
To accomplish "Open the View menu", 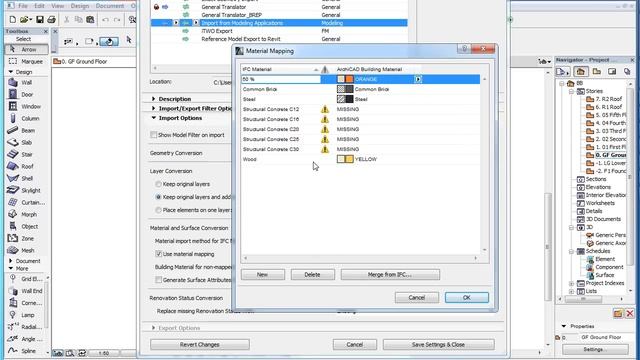I will click(x=58, y=6).
